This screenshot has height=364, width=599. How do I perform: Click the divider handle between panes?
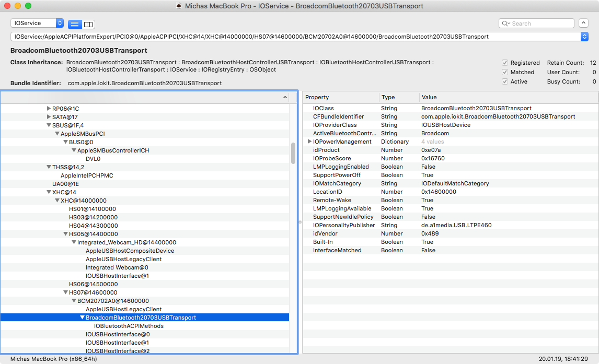(x=300, y=222)
